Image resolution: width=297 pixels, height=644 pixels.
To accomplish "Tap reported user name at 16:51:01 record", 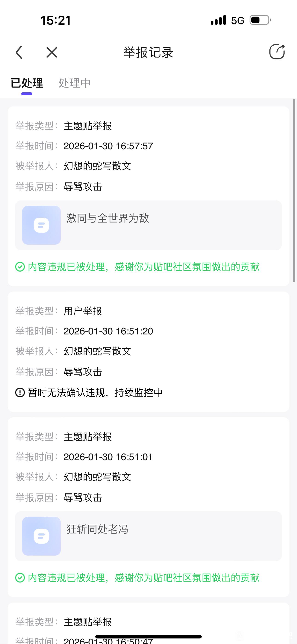I will 97,477.
